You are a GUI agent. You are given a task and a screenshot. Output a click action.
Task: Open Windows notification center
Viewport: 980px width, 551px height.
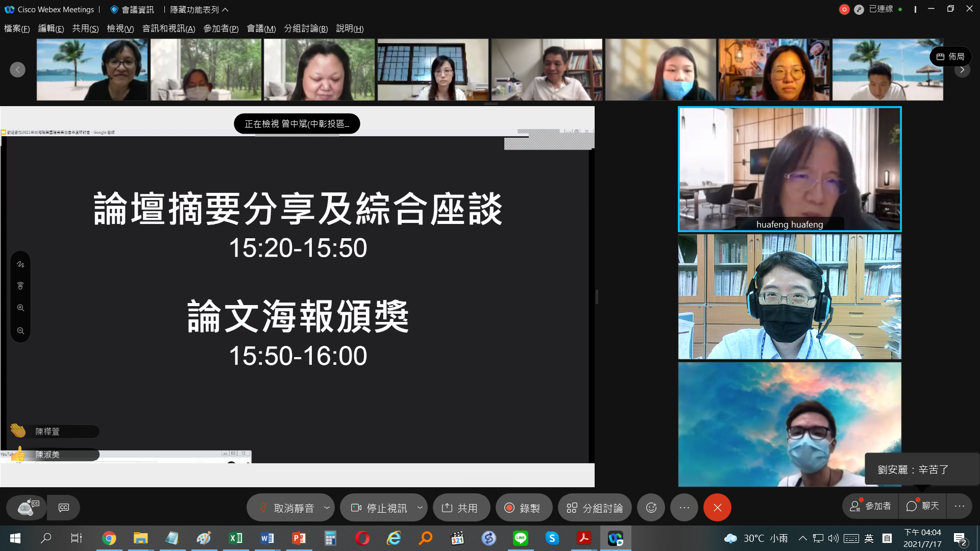click(960, 539)
